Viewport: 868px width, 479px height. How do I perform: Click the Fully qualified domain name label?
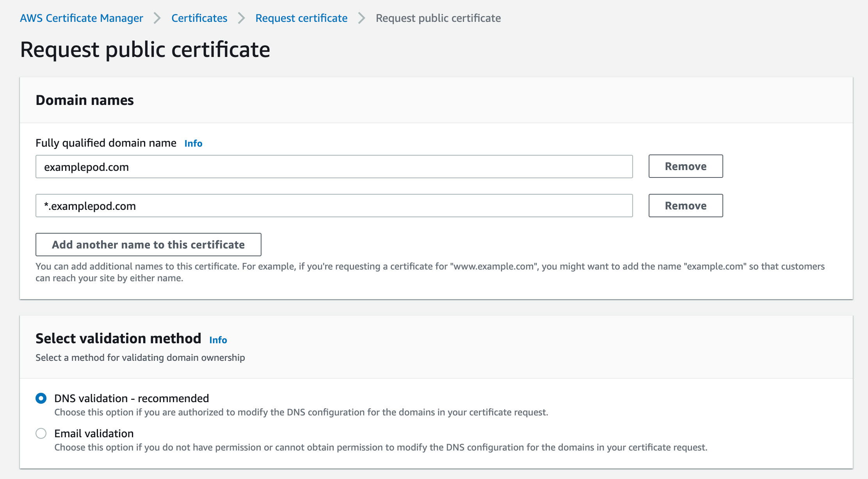click(106, 143)
